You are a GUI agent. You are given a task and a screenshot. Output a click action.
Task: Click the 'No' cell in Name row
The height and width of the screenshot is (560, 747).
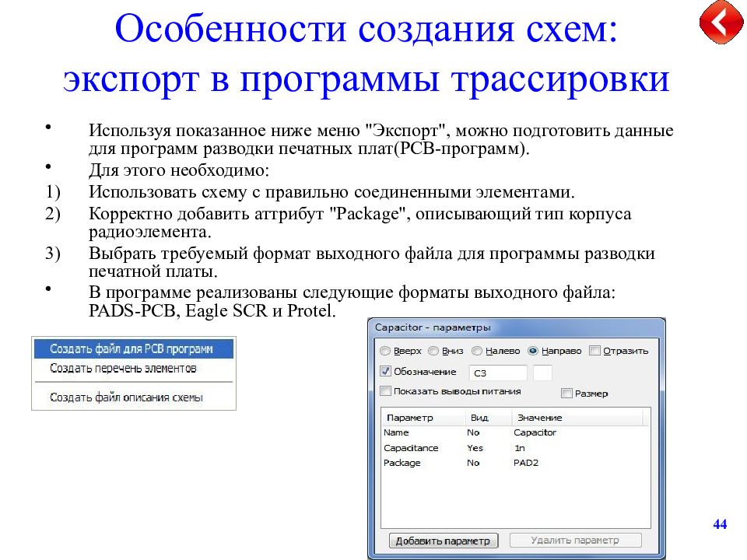click(473, 432)
